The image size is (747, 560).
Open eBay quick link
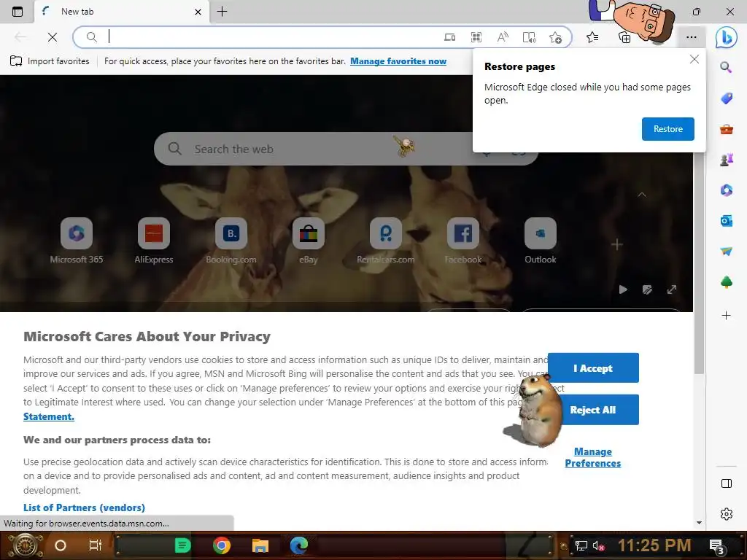click(309, 241)
